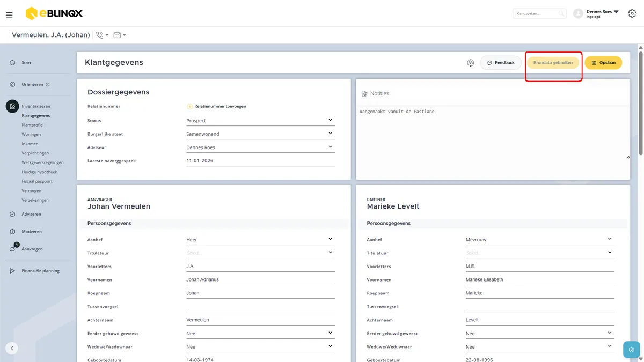Go to Klantprofiel in the sidebar
This screenshot has height=362, width=644.
point(33,125)
